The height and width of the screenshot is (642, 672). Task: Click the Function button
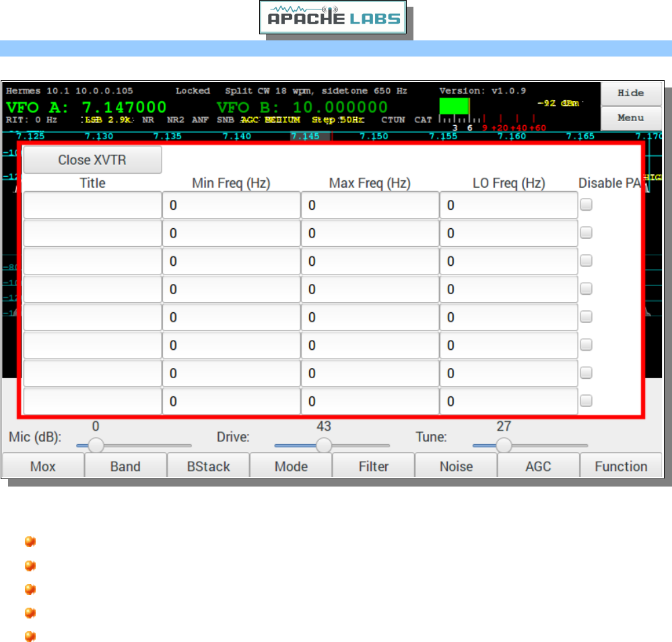(x=621, y=466)
